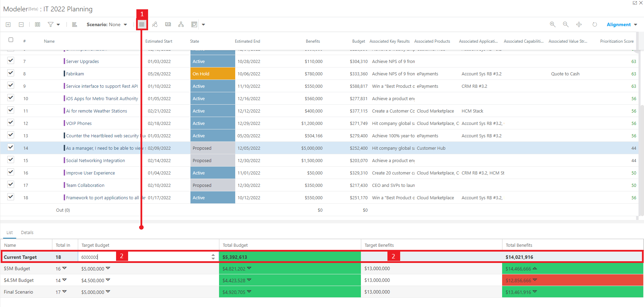Uncheck the Fabrikam row checkbox

pyautogui.click(x=11, y=73)
